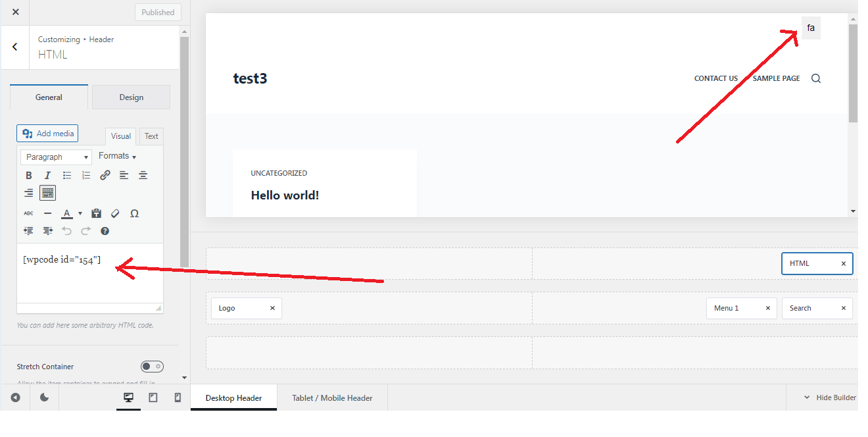
Task: Click inside the wpcode shortcode editor area
Action: point(90,273)
